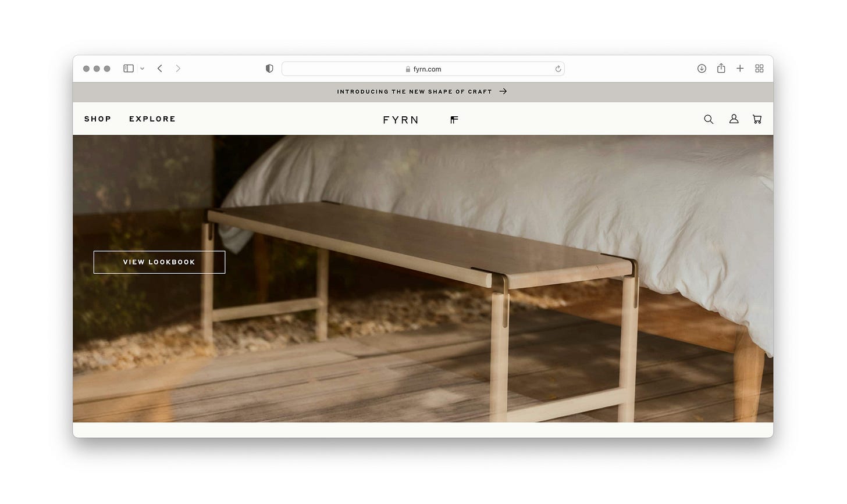The width and height of the screenshot is (847, 504).
Task: Click the VIEW LOOKBOOK button
Action: coord(159,262)
